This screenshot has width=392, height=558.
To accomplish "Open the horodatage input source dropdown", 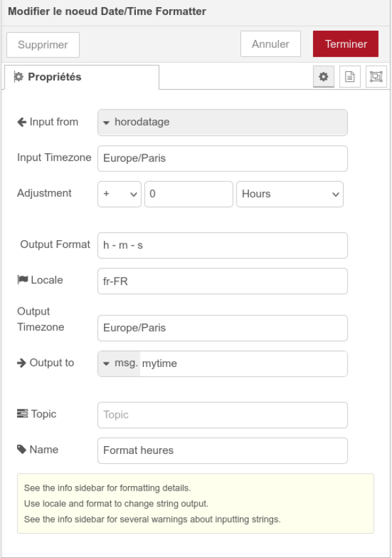I will click(222, 122).
